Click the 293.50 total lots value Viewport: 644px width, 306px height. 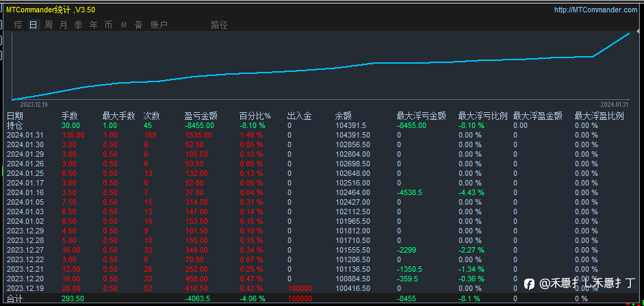click(x=73, y=298)
